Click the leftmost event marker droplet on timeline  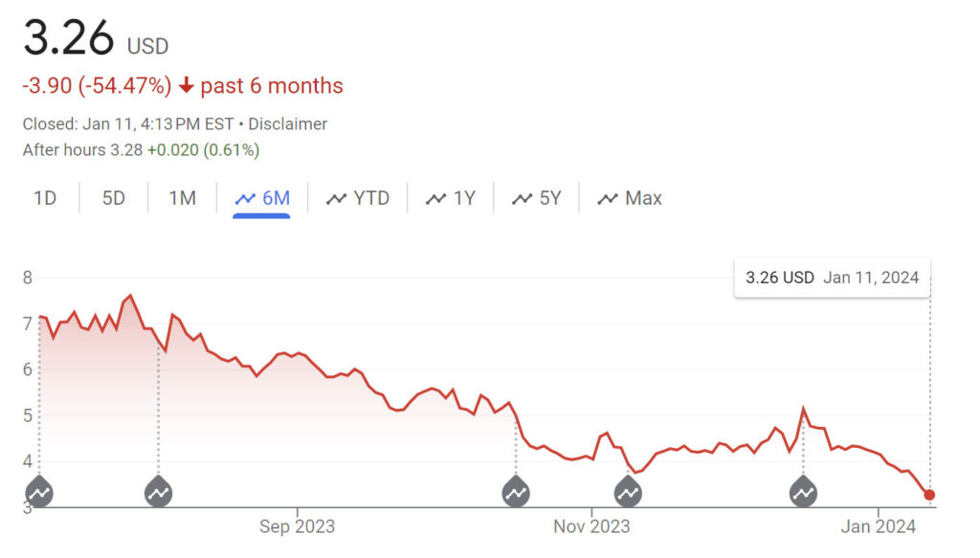tap(39, 491)
